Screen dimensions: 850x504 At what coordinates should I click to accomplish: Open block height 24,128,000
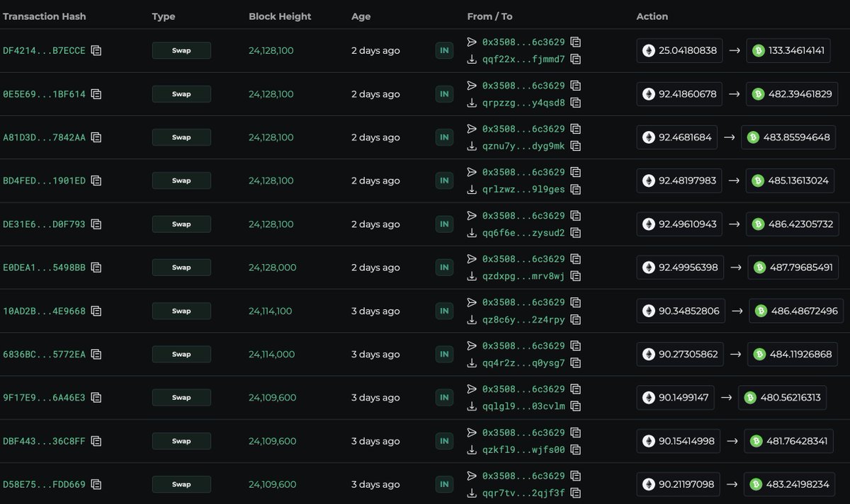(x=272, y=268)
